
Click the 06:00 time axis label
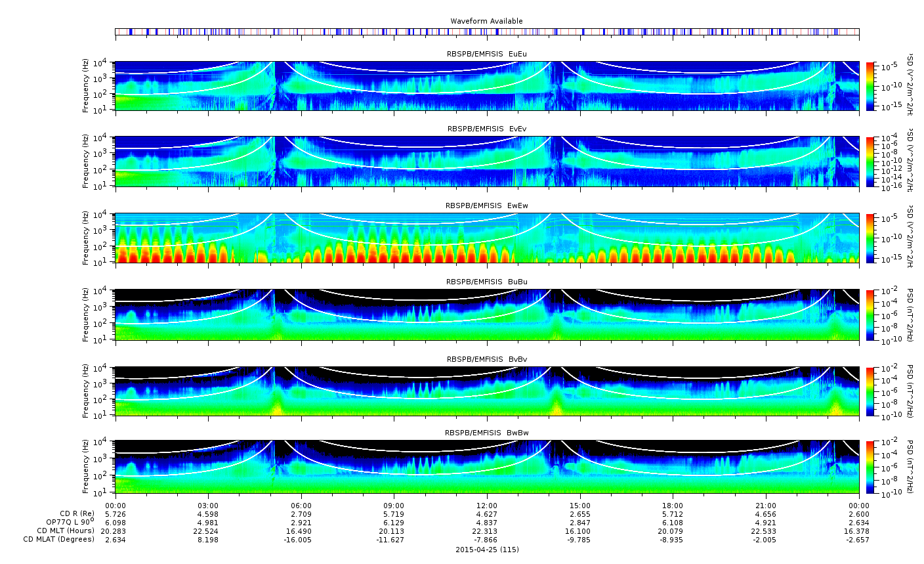[x=301, y=506]
